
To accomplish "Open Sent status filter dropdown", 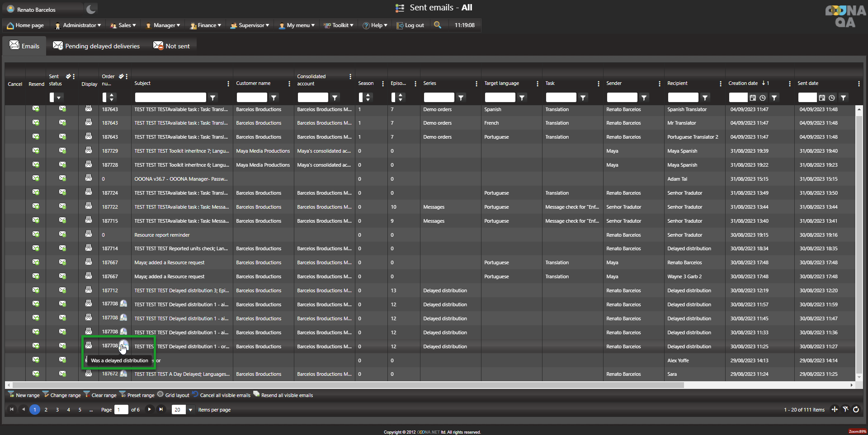I will [x=59, y=98].
